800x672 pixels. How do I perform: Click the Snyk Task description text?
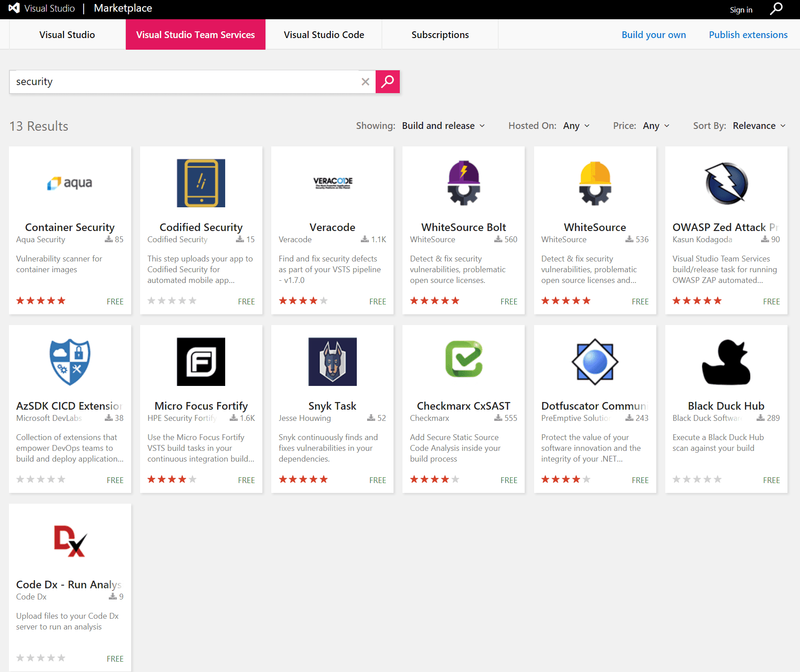[328, 448]
